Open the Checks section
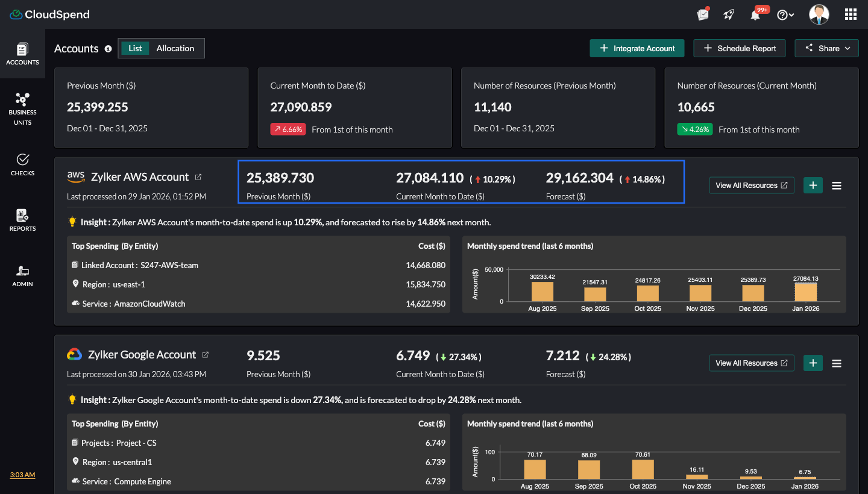 click(x=22, y=164)
